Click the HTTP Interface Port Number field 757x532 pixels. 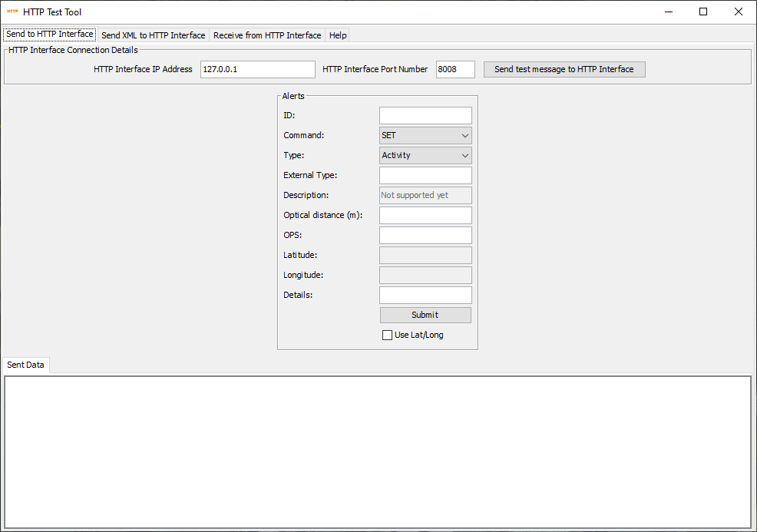pos(455,69)
